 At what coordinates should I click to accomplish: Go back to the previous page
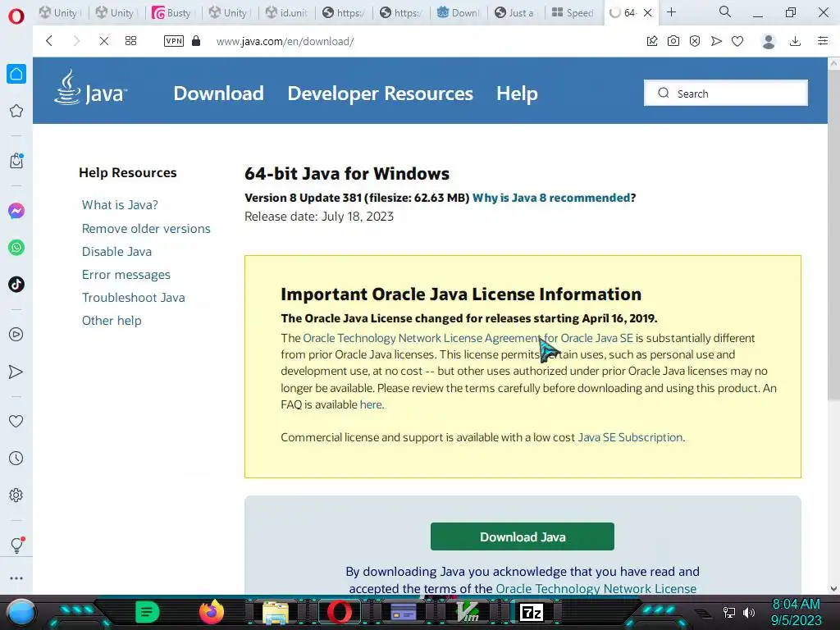pos(49,41)
